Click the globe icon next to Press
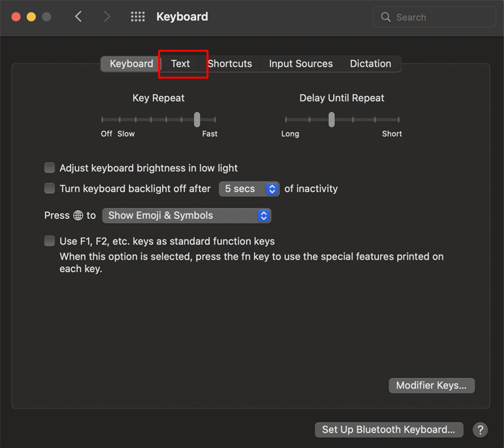504x448 pixels. click(78, 215)
